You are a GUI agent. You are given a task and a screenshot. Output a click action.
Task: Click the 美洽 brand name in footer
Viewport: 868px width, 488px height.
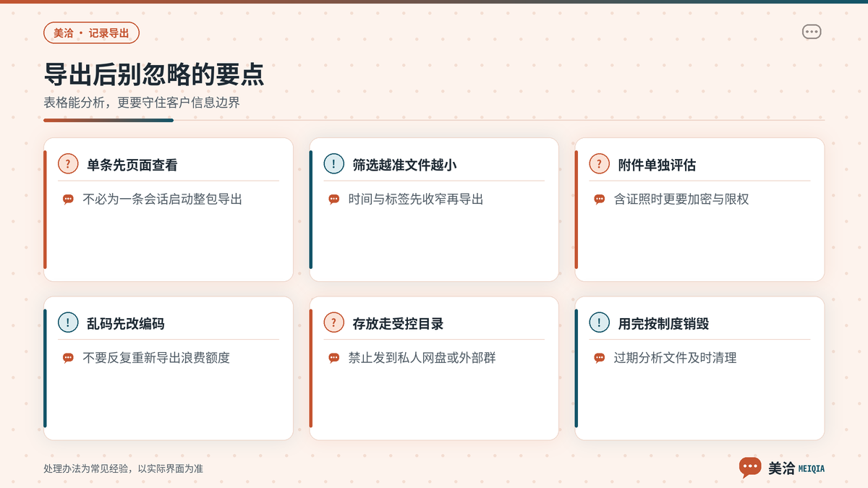pyautogui.click(x=781, y=468)
